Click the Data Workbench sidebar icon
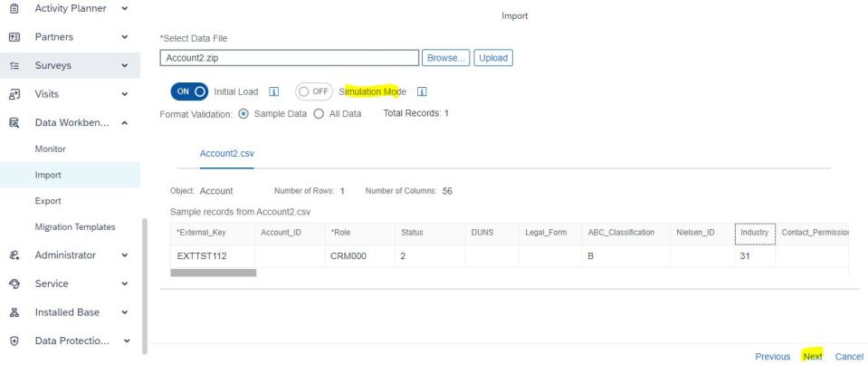The width and height of the screenshot is (868, 365). tap(14, 121)
